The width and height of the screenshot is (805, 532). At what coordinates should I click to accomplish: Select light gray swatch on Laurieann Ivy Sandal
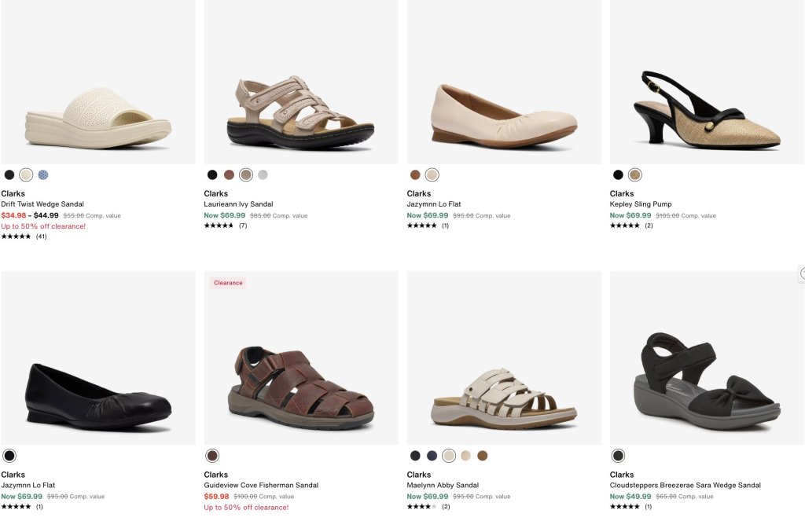click(x=263, y=175)
